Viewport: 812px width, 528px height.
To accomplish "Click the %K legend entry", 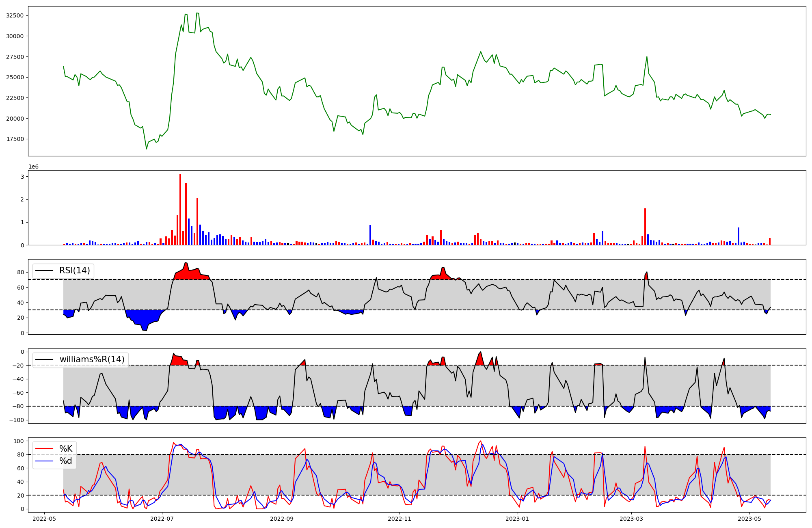I will tap(66, 449).
